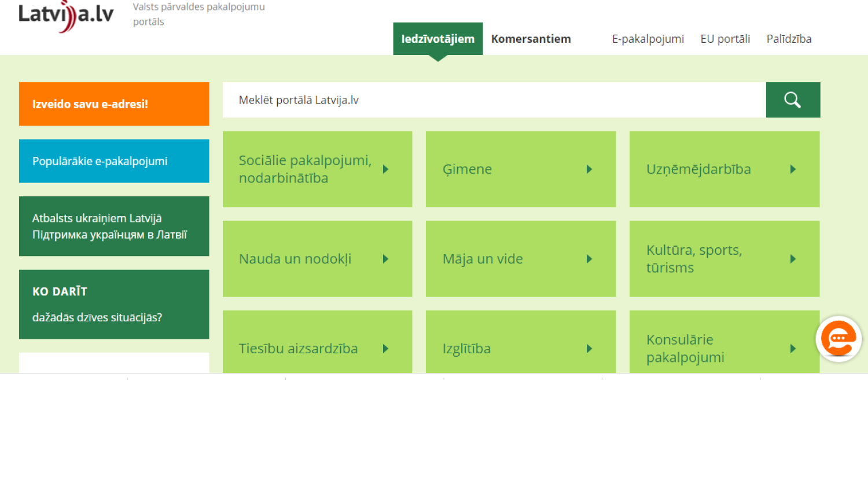Click arrow on Izglītība tile
Viewport: 868px width, 498px height.
tap(589, 349)
